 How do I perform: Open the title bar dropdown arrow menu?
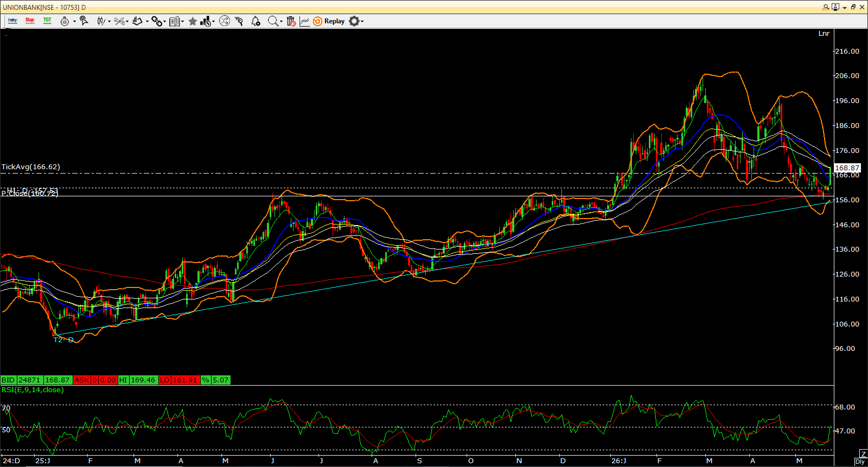click(x=845, y=8)
